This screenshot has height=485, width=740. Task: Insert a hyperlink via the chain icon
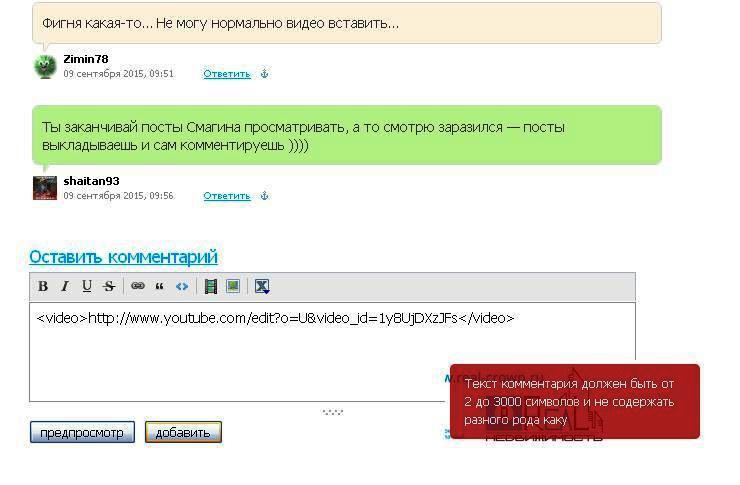pyautogui.click(x=138, y=287)
